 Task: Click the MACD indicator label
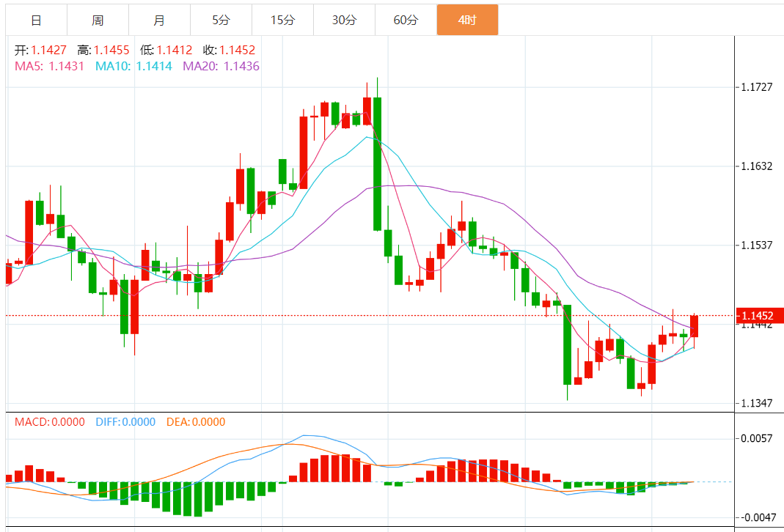[x=49, y=422]
